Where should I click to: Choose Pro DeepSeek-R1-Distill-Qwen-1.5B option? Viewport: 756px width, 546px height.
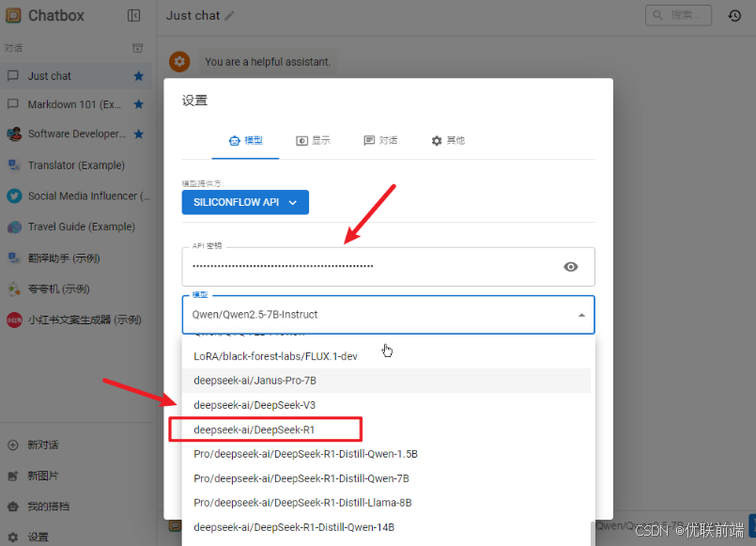coord(386,454)
